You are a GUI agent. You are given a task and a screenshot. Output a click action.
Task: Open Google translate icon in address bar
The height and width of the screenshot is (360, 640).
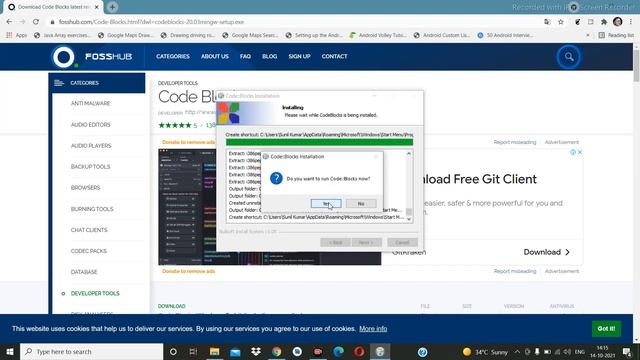pyautogui.click(x=547, y=22)
